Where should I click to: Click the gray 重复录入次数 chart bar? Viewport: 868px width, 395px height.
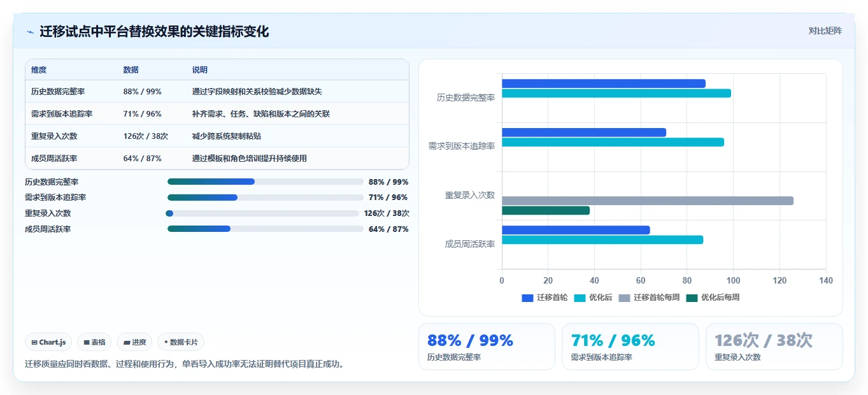coord(648,201)
